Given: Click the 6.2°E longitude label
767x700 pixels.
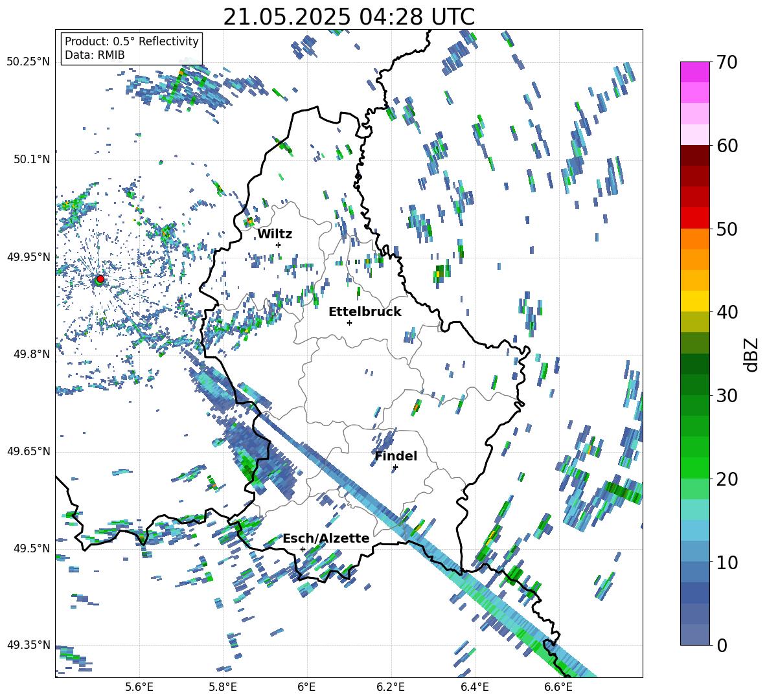Looking at the screenshot, I should (x=391, y=687).
